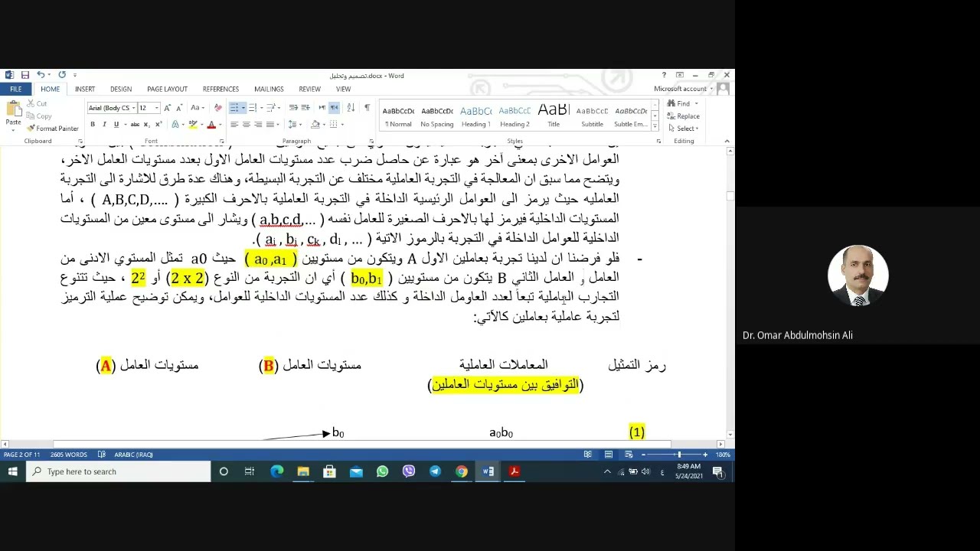The width and height of the screenshot is (980, 551).
Task: Open Microsoft account menu
Action: pyautogui.click(x=683, y=89)
